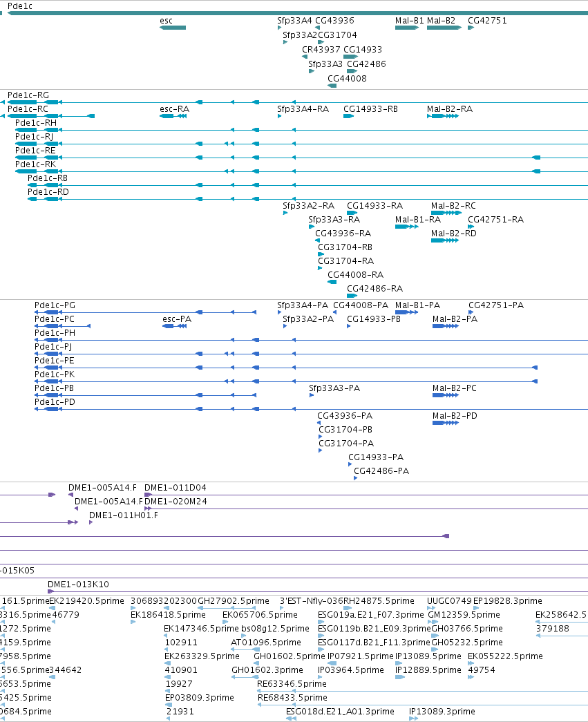Click the Pde1c-RE transcript label
588x722 pixels.
tap(35, 151)
